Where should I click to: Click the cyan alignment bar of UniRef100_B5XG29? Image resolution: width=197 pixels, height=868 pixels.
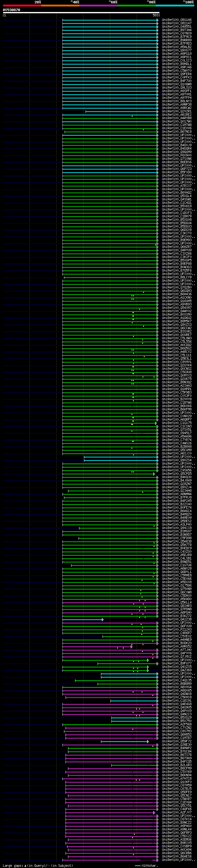tap(135, 718)
